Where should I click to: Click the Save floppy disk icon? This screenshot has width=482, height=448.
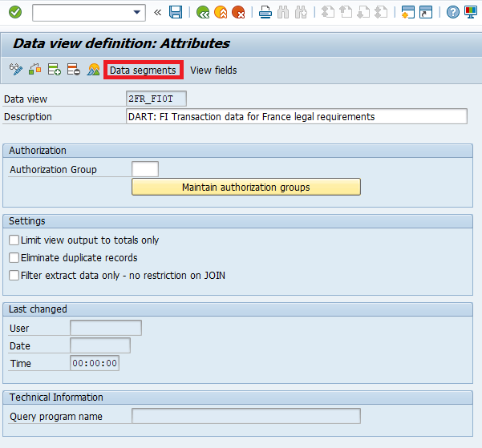[x=176, y=12]
